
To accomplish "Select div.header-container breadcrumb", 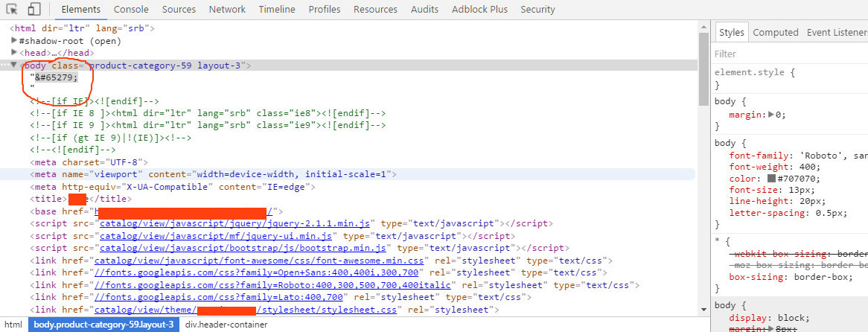I will [226, 325].
